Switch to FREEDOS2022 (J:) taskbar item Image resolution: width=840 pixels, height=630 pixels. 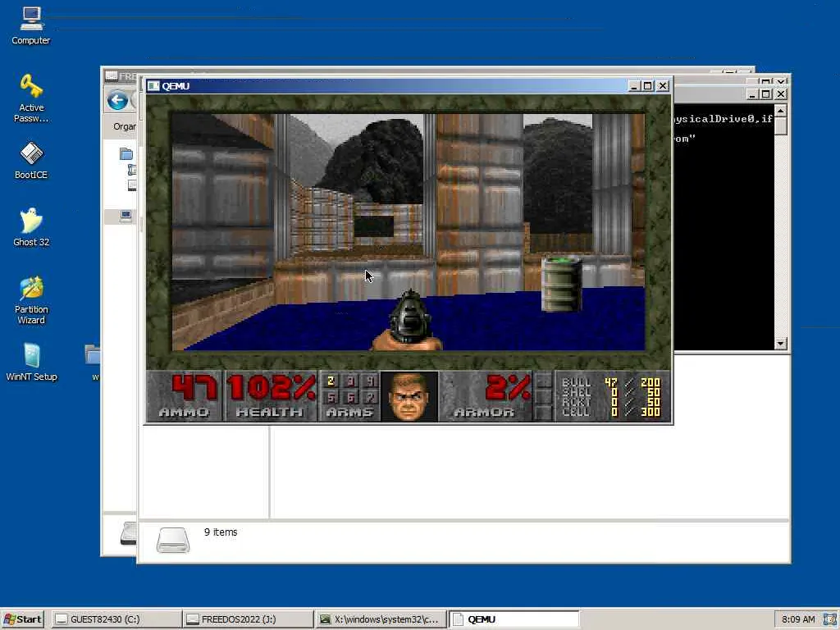pos(247,619)
